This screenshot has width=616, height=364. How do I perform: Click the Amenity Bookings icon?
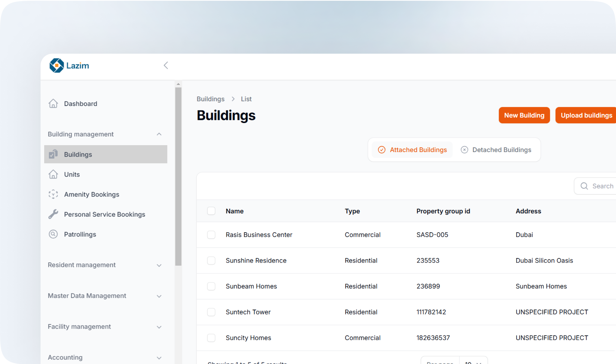point(53,194)
